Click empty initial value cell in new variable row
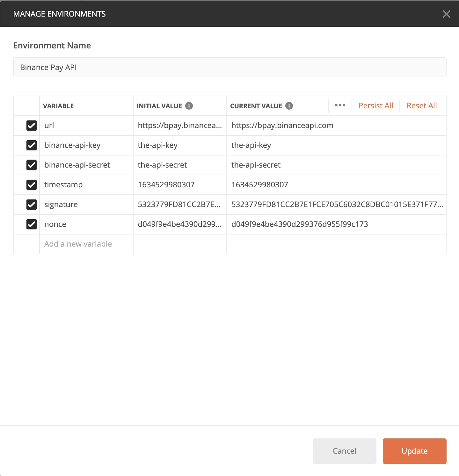459x476 pixels. click(x=180, y=244)
